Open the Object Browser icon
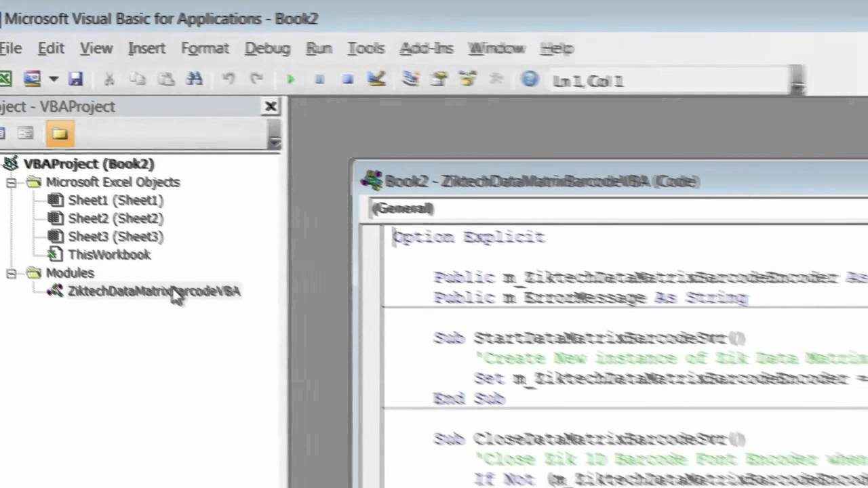Screen dimensions: 868x488 point(468,79)
